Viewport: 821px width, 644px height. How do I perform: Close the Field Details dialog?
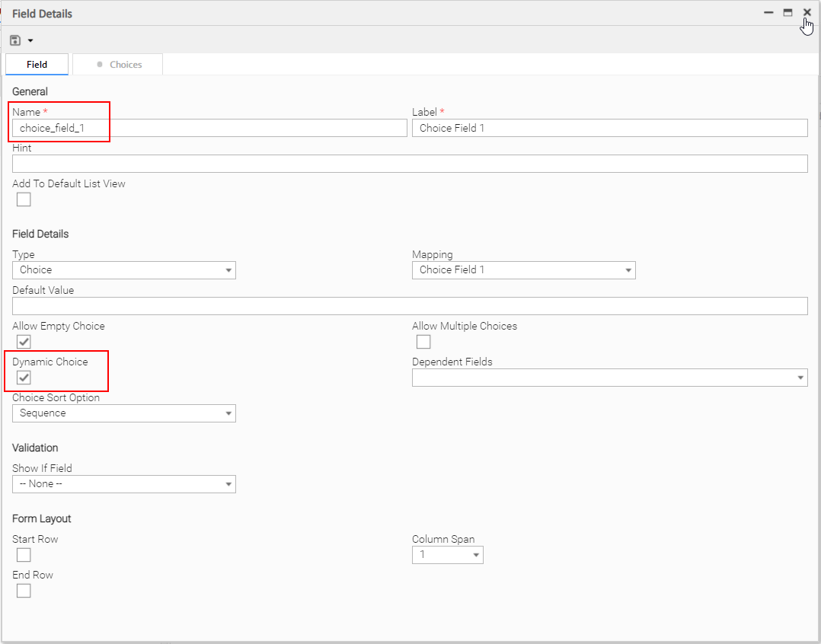point(807,13)
